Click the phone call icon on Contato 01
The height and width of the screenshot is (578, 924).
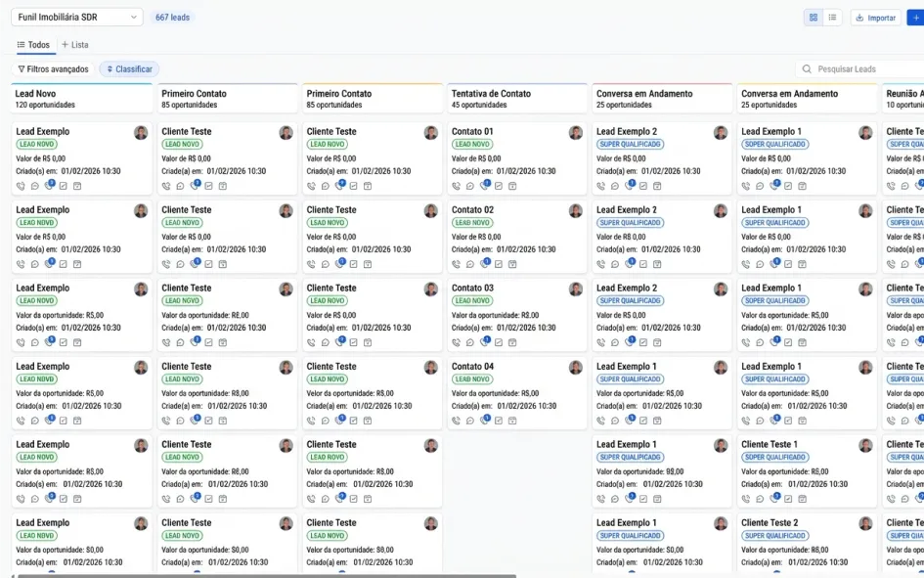456,186
